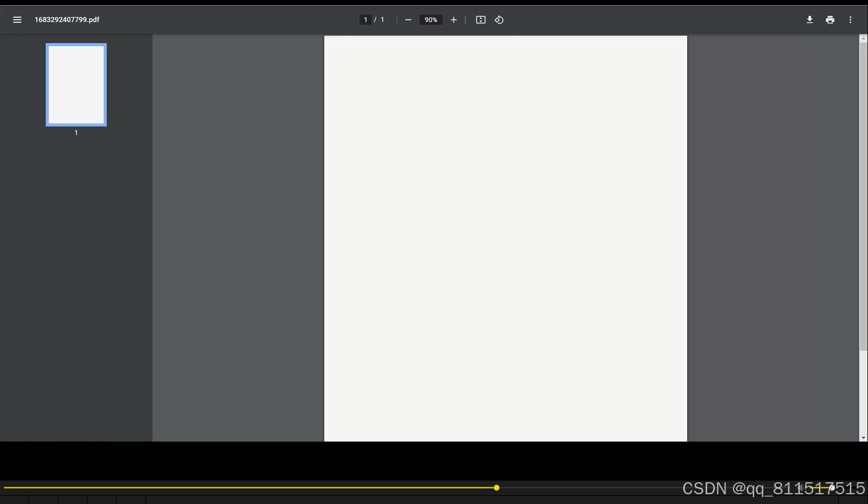Select page 1 thumbnail in sidebar

click(76, 85)
